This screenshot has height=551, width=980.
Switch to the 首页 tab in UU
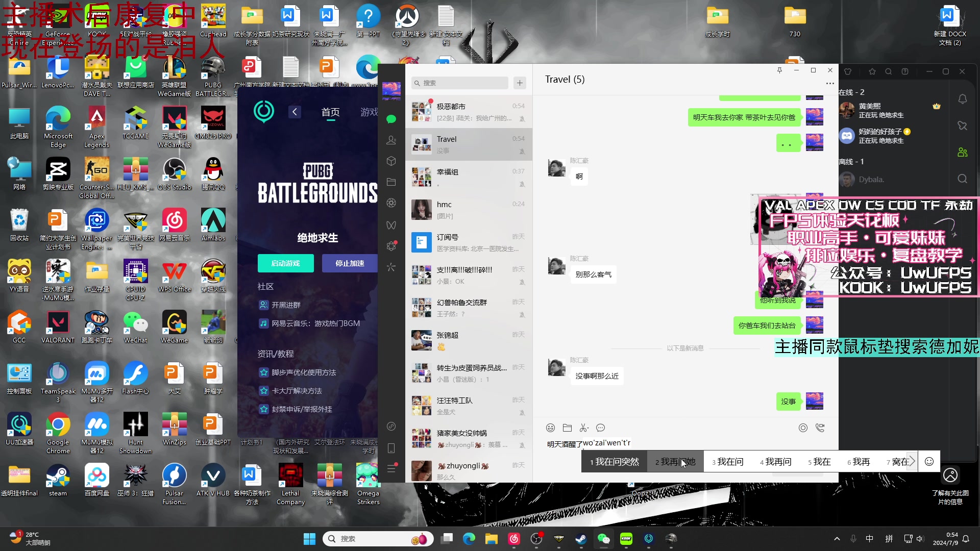[x=330, y=112]
